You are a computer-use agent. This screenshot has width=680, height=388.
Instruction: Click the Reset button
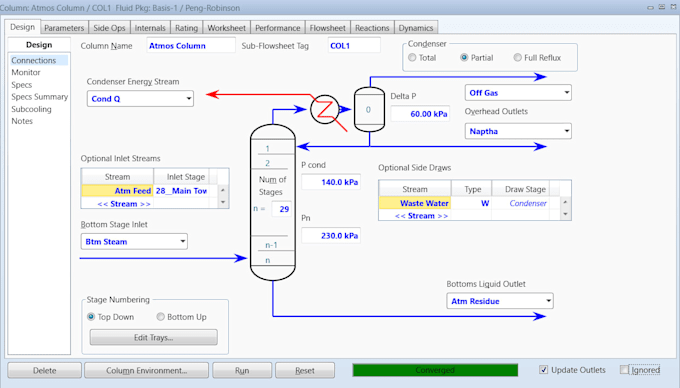305,370
